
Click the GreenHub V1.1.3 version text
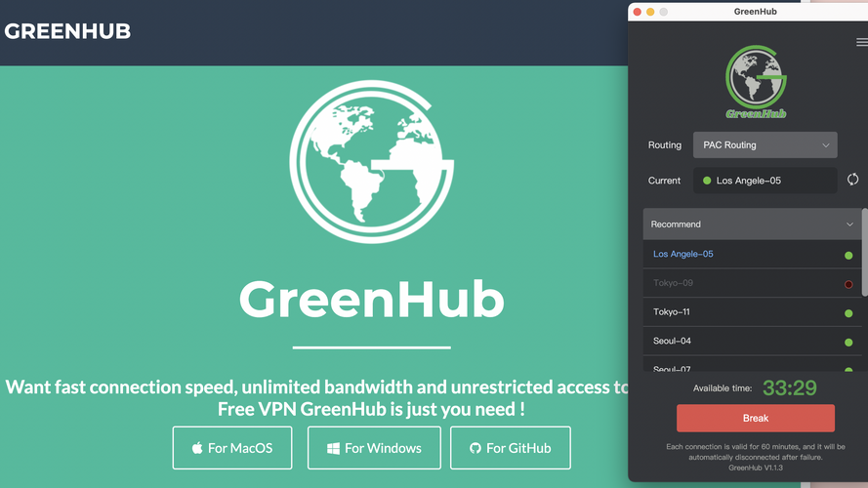tap(756, 468)
